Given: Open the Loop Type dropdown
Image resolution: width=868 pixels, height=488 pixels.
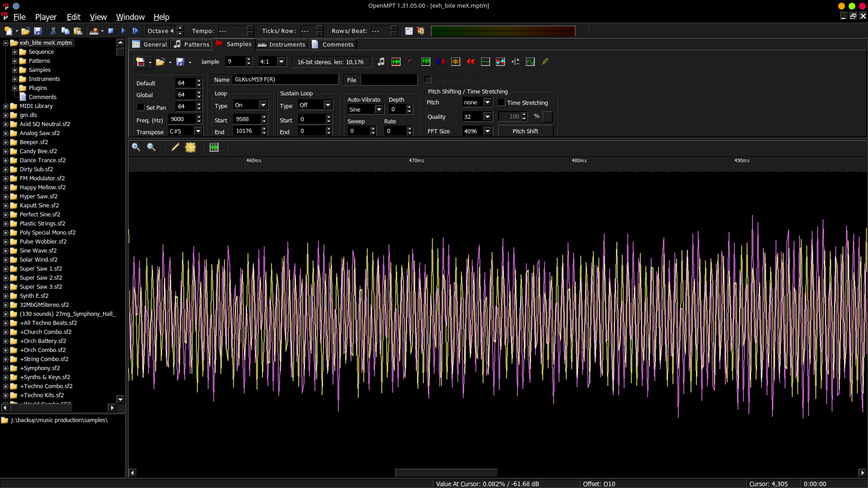Looking at the screenshot, I should [x=263, y=105].
